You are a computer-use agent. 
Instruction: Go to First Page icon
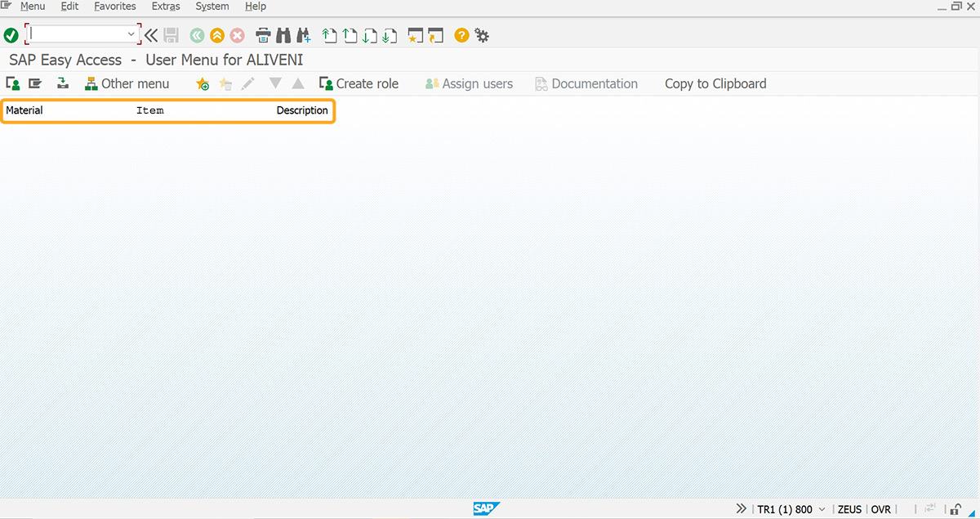329,35
